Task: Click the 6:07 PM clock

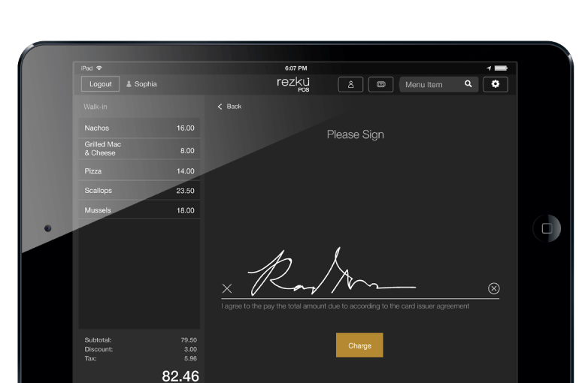Action: (296, 68)
